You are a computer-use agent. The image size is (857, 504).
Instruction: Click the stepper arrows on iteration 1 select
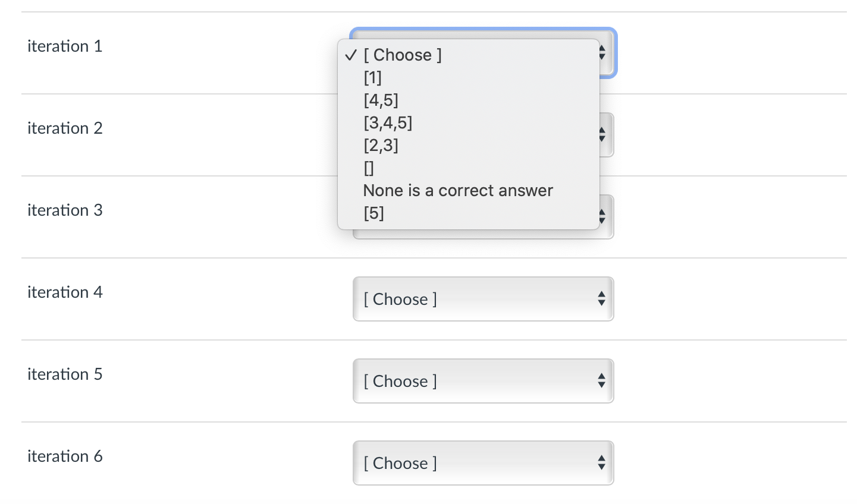[601, 53]
